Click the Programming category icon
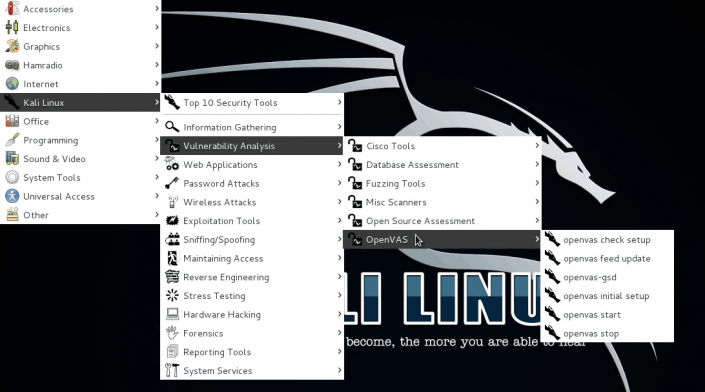The width and height of the screenshot is (705, 392). [12, 140]
